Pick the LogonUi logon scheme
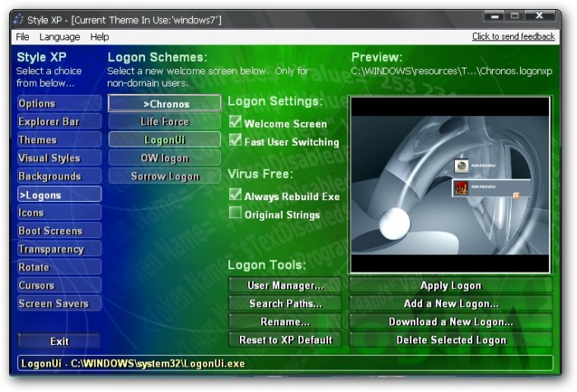Viewport: 577px width, 392px height. 165,140
